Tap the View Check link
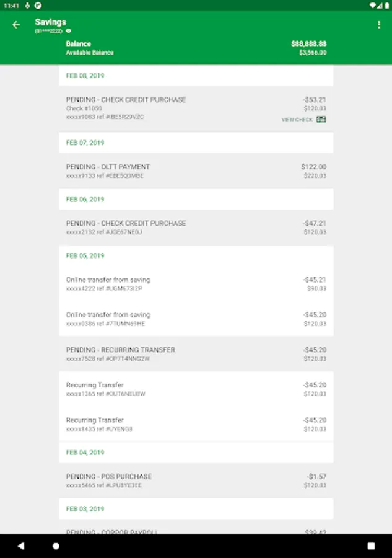The height and width of the screenshot is (558, 392). pos(297,120)
